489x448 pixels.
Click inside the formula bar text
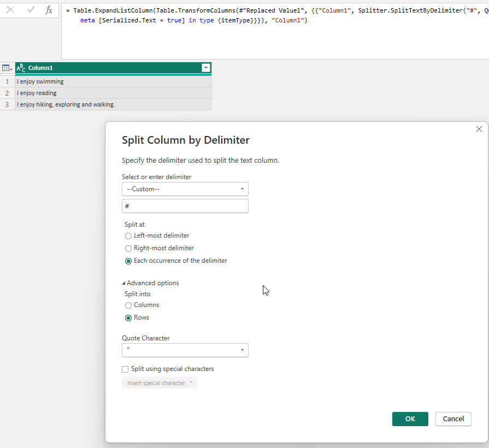275,31
